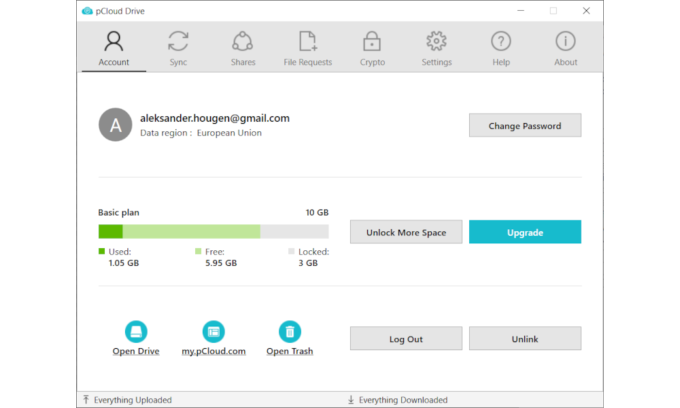
Task: Go to File Requests tab
Action: (307, 48)
